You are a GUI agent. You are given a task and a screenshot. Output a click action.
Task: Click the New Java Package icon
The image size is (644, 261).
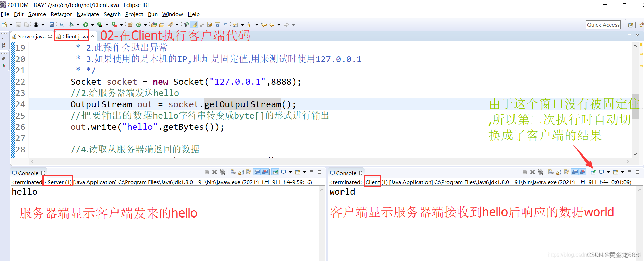130,25
